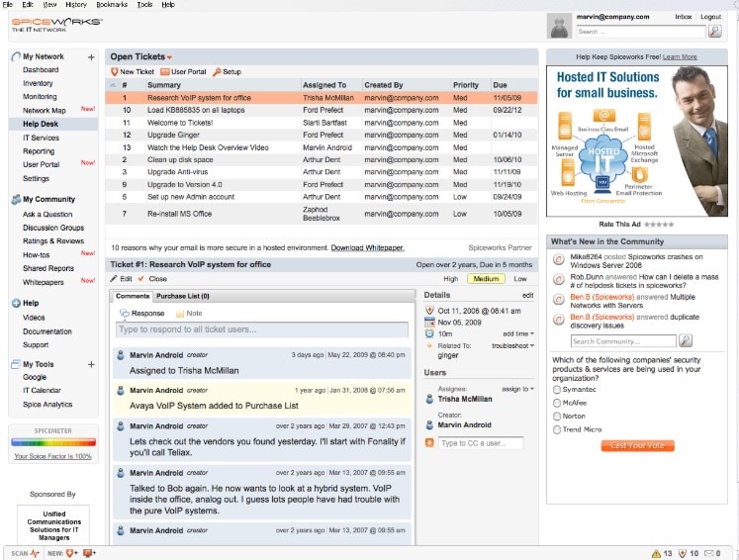This screenshot has width=739, height=560.
Task: Click the ticket response text field
Action: [x=261, y=329]
